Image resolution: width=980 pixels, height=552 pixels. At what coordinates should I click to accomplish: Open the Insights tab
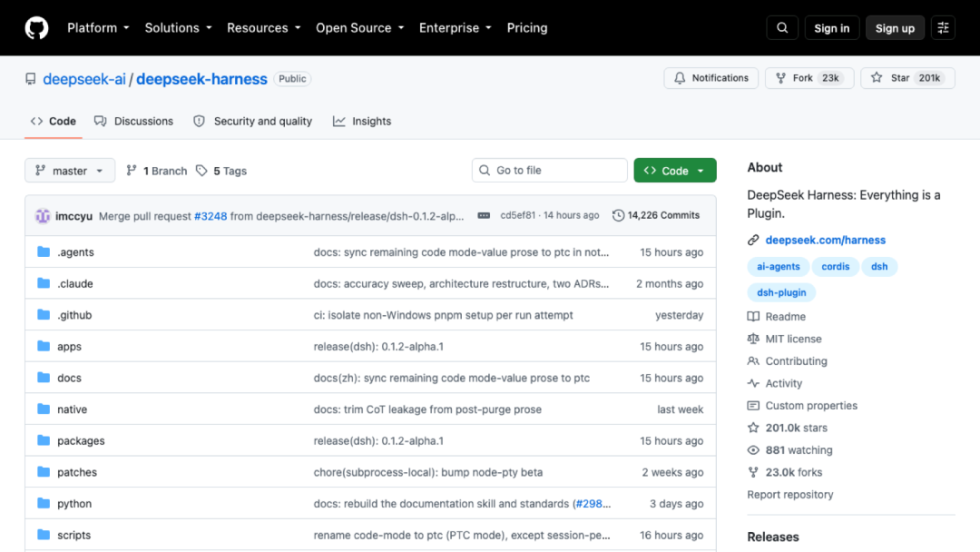(x=362, y=122)
